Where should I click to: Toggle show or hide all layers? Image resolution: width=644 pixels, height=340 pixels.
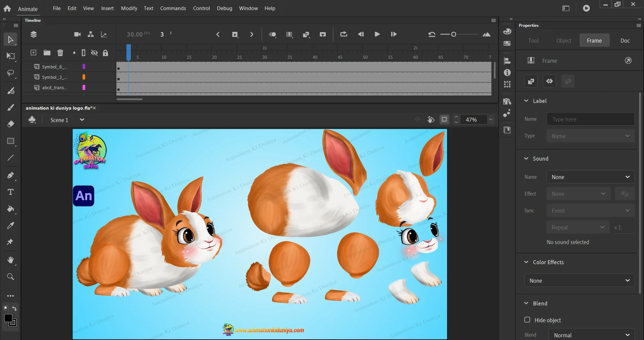coord(95,53)
